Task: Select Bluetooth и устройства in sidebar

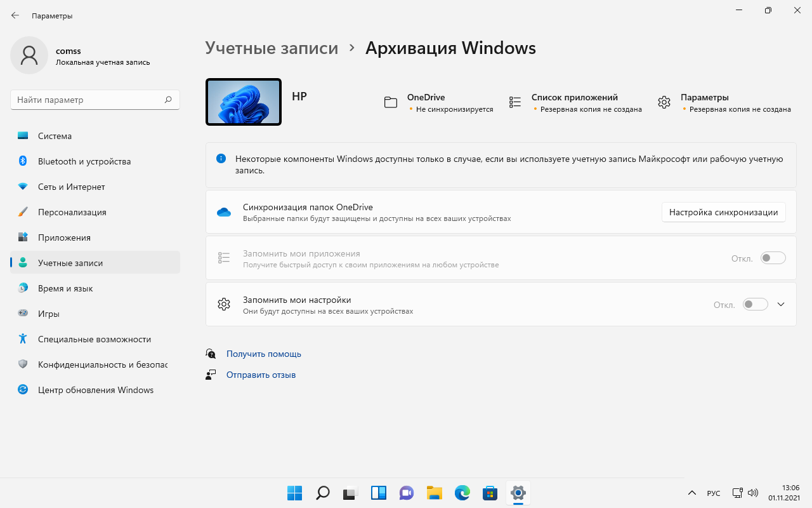Action: coord(82,161)
